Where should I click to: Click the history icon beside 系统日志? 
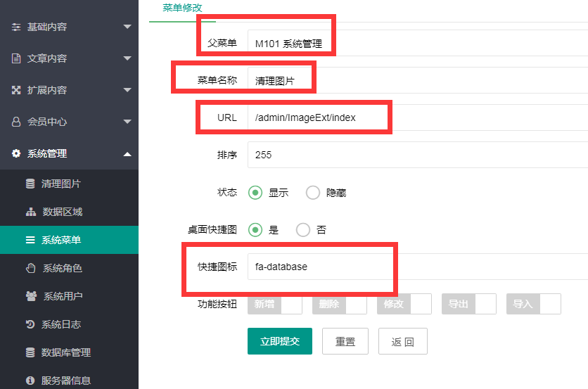(x=30, y=324)
